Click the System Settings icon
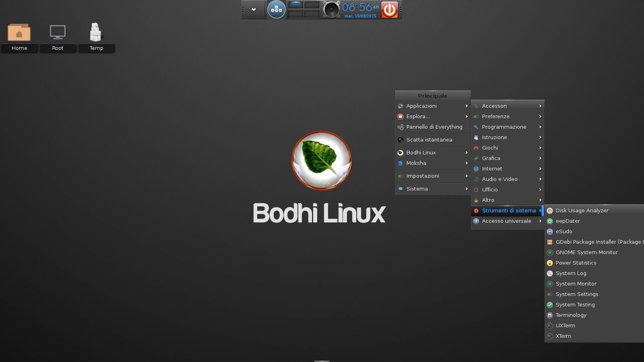 click(x=550, y=294)
